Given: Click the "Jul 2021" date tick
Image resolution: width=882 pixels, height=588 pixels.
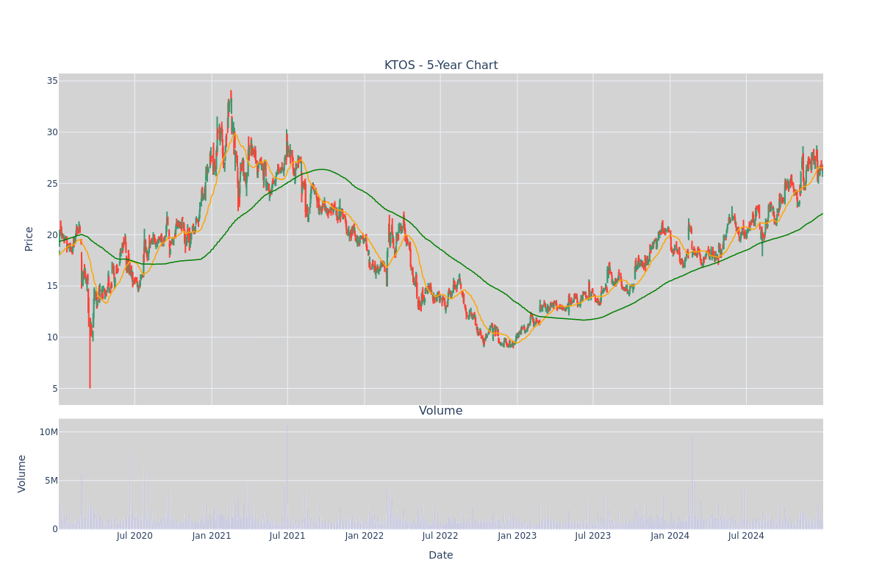Looking at the screenshot, I should [287, 536].
